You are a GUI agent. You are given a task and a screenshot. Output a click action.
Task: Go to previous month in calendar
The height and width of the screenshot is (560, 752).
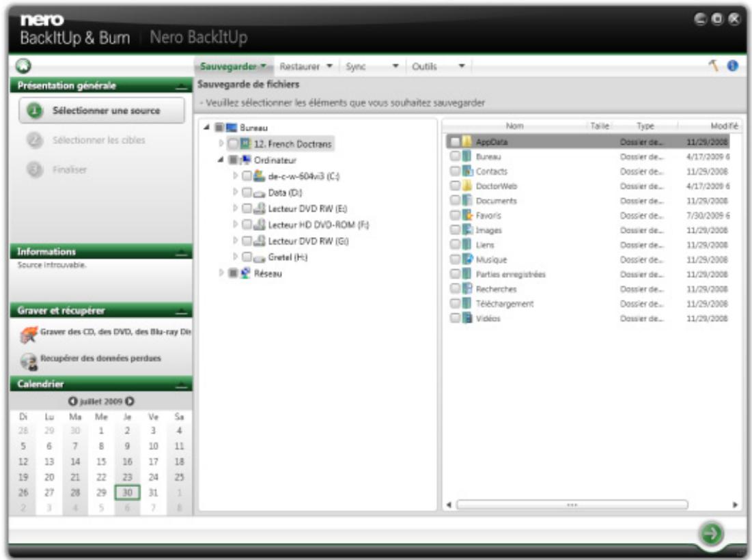72,401
